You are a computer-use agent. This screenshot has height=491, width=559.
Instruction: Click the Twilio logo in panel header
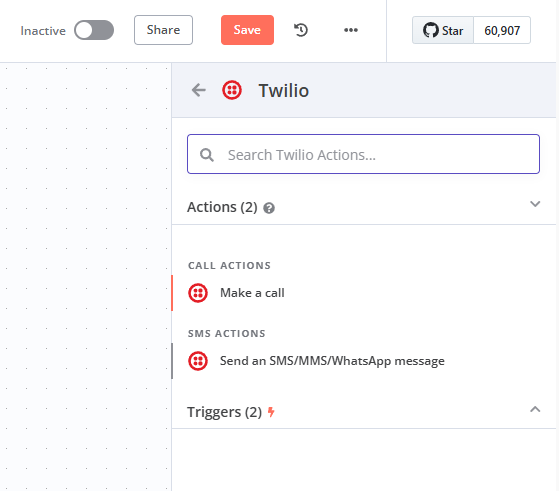(232, 90)
